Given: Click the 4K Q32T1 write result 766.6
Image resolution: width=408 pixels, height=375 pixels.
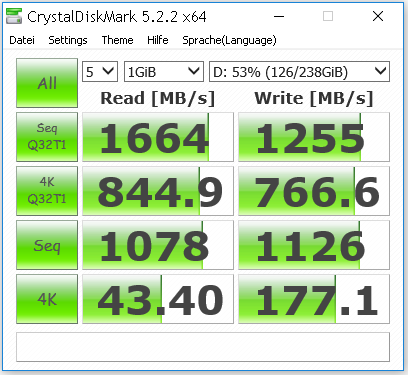Looking at the screenshot, I should click(x=314, y=191).
